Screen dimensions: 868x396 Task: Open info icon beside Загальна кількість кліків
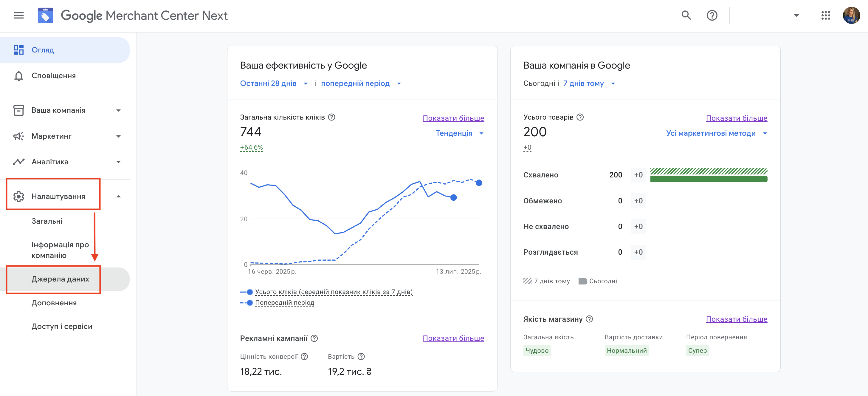point(331,117)
